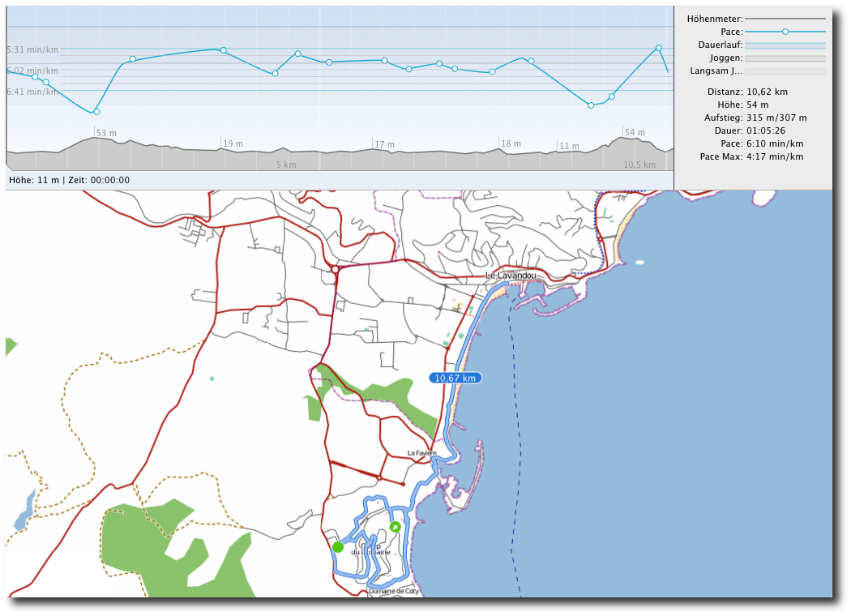Screen dimensions: 851x616
Task: Click the Höhe and Zeit status line
Action: [70, 180]
